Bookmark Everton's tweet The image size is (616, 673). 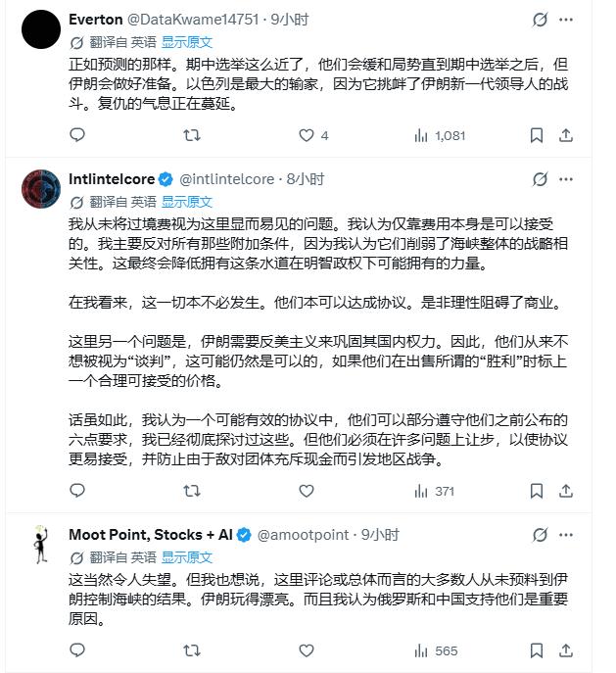537,135
